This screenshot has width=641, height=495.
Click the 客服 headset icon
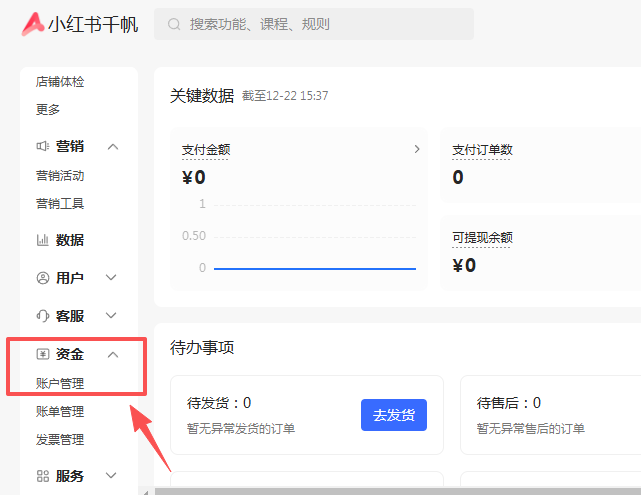(x=43, y=316)
